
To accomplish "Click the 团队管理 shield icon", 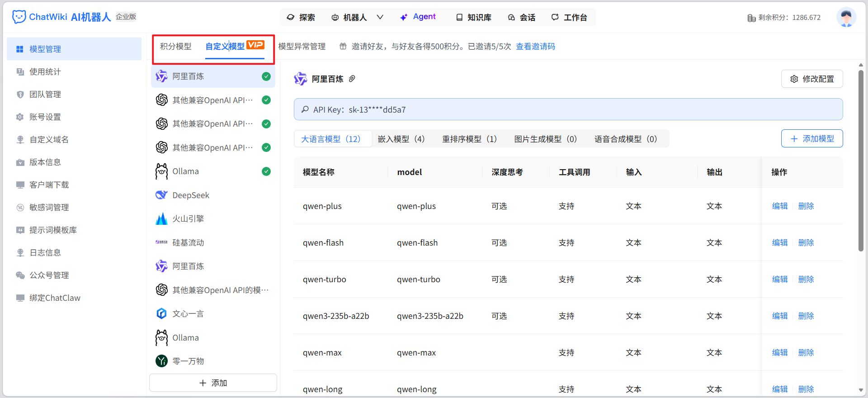I will pos(20,94).
